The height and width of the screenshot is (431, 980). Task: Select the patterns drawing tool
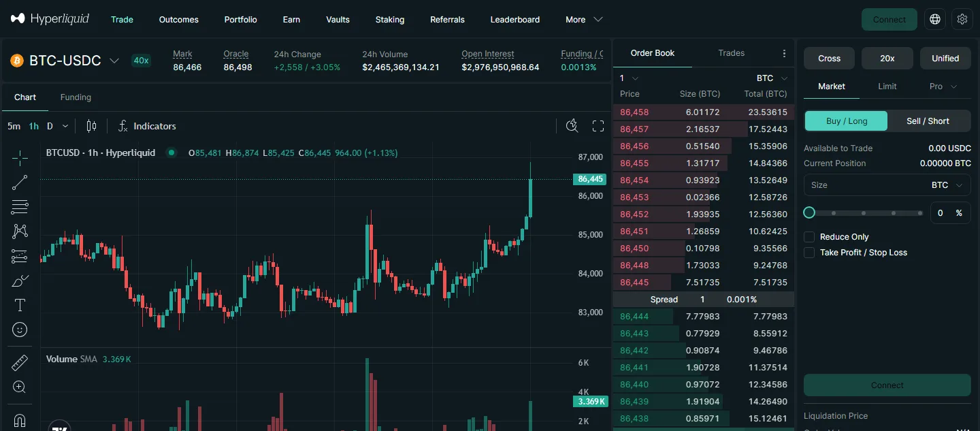tap(20, 232)
